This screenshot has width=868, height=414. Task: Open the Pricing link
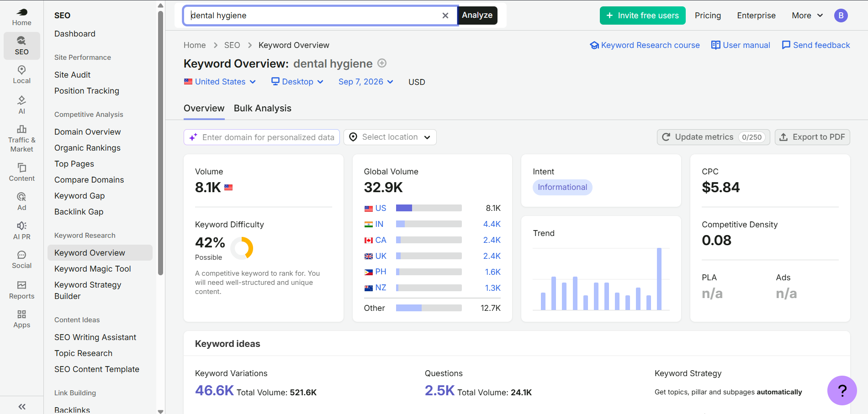pyautogui.click(x=708, y=16)
